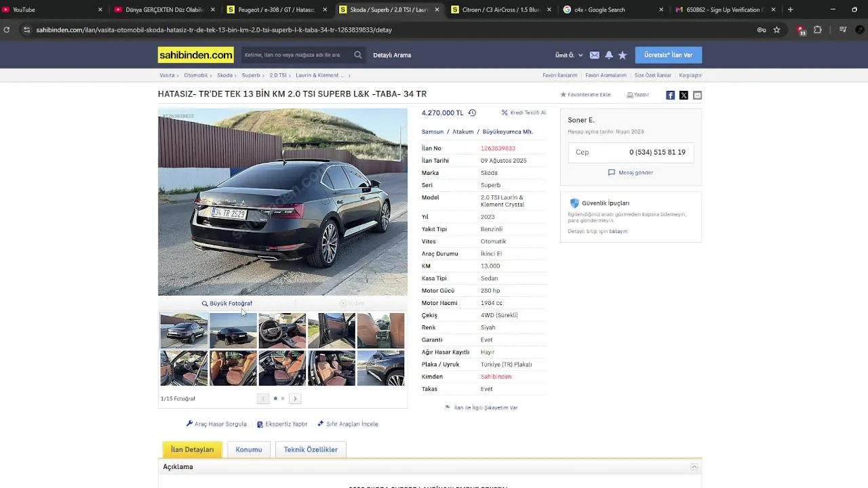Viewport: 868px width, 488px height.
Task: Click Mesaj gönder link
Action: 631,173
